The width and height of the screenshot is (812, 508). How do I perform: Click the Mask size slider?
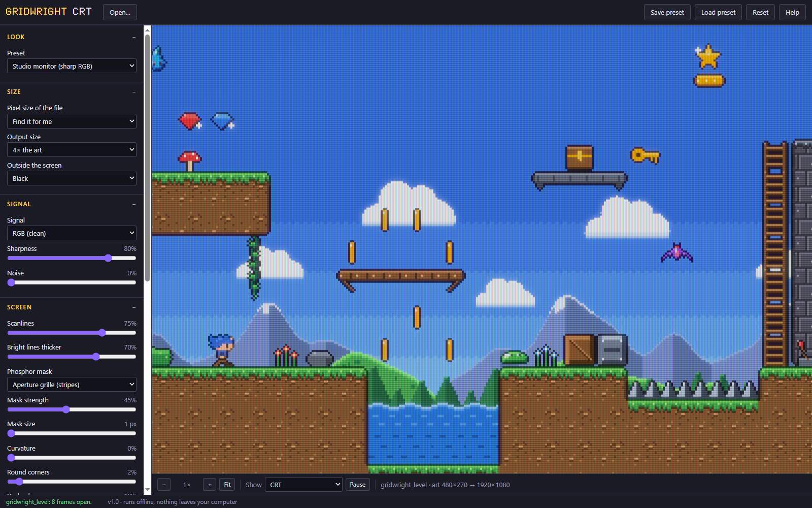point(72,433)
